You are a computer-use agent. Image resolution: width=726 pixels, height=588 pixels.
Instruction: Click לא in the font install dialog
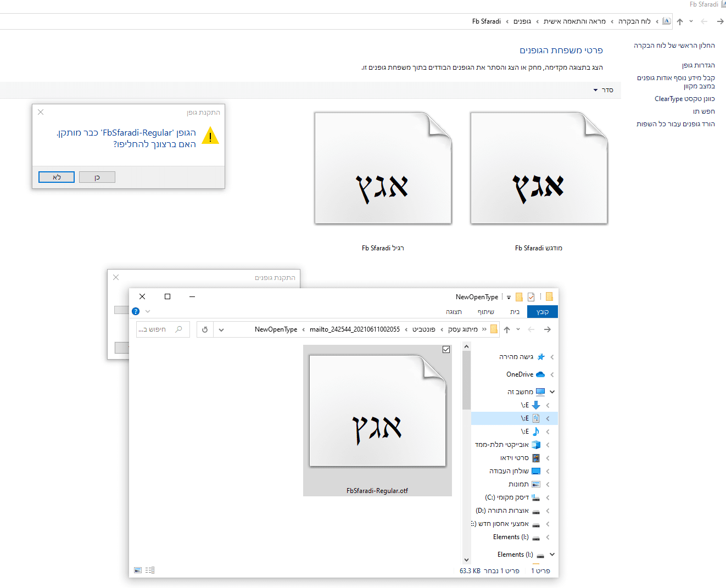pos(57,177)
